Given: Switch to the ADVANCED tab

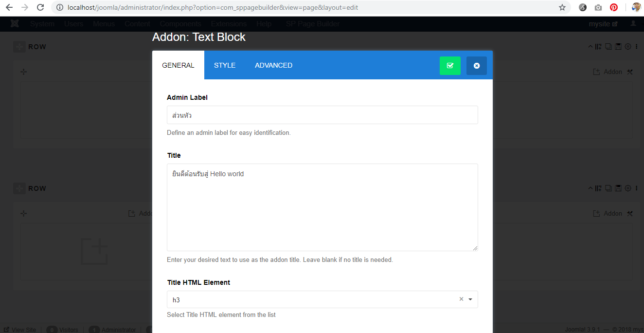Looking at the screenshot, I should [273, 65].
